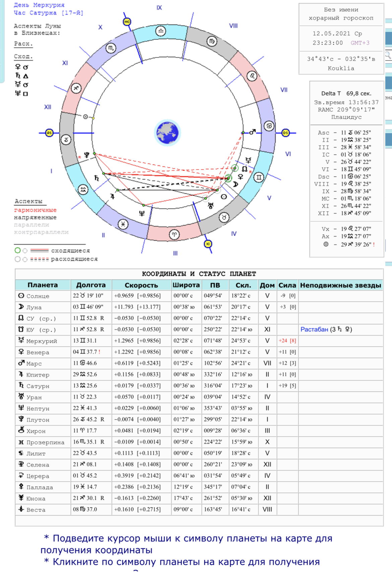Click the Uranus symbol on the chart wheel
392x579 pixels.
point(211,205)
